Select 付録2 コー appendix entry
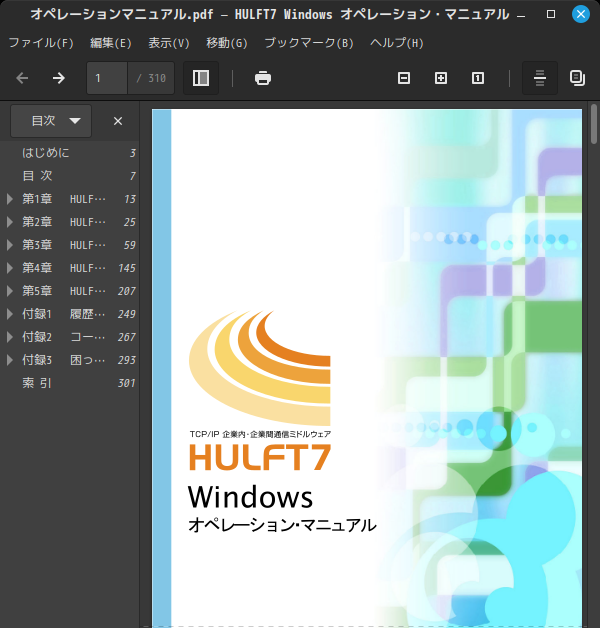Screen dimensions: 600x628 (70, 337)
